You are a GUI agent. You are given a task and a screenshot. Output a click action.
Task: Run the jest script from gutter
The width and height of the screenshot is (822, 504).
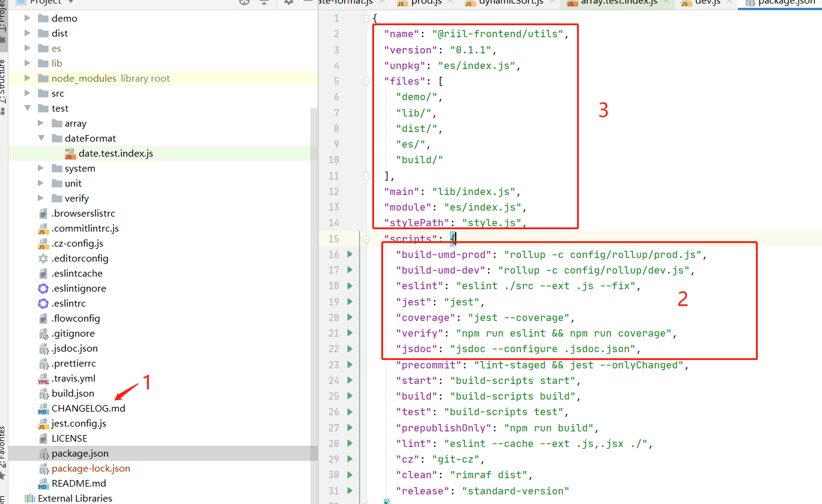[351, 302]
